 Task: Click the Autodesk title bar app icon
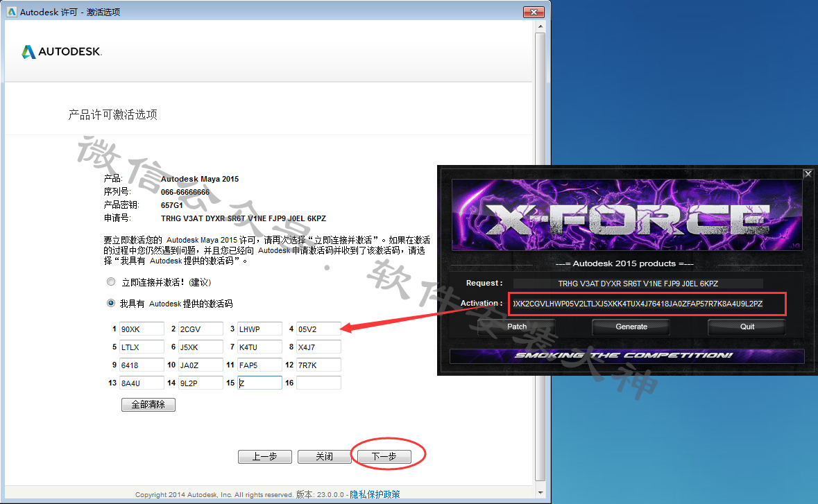coord(12,12)
